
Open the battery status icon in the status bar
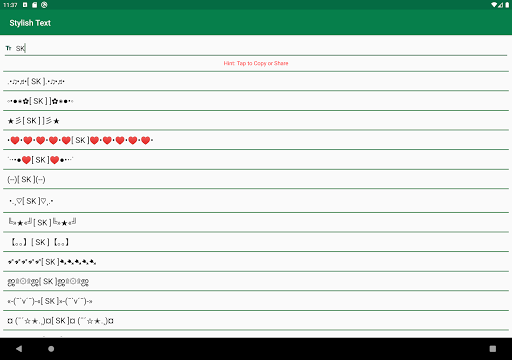(507, 5)
